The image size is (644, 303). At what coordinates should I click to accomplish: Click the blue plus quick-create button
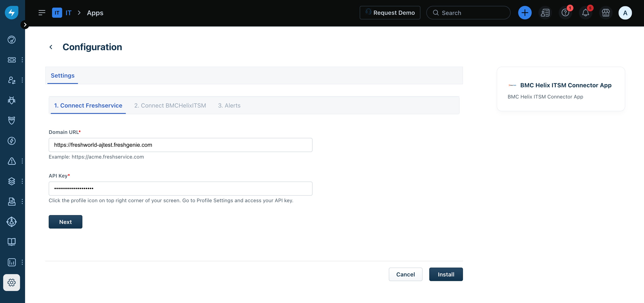(x=525, y=13)
